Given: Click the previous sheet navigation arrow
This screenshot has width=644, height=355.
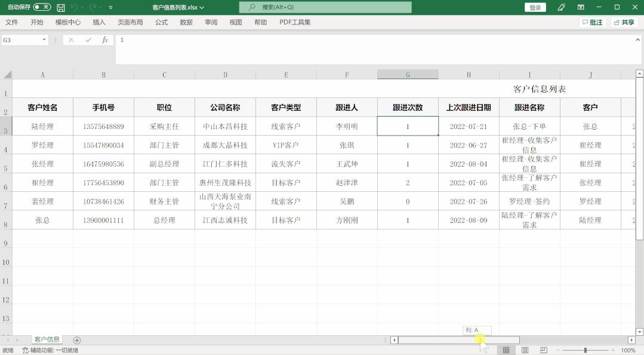Looking at the screenshot, I should 7,340.
